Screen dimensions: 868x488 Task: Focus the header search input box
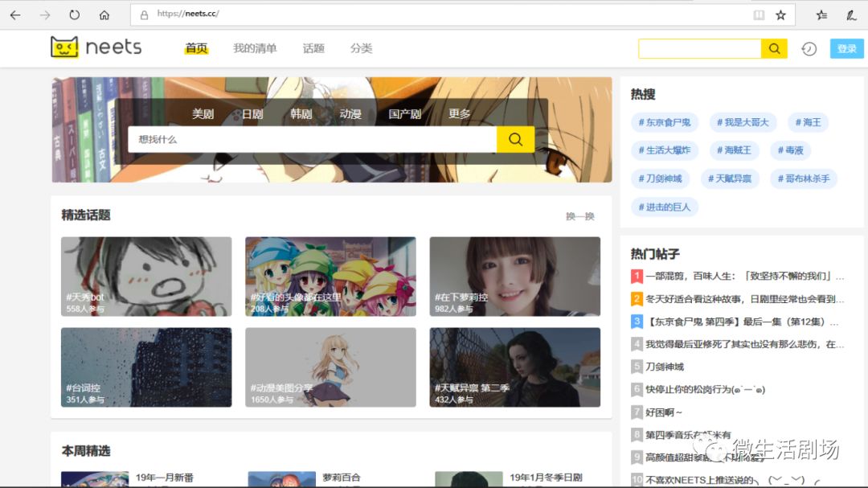point(700,49)
